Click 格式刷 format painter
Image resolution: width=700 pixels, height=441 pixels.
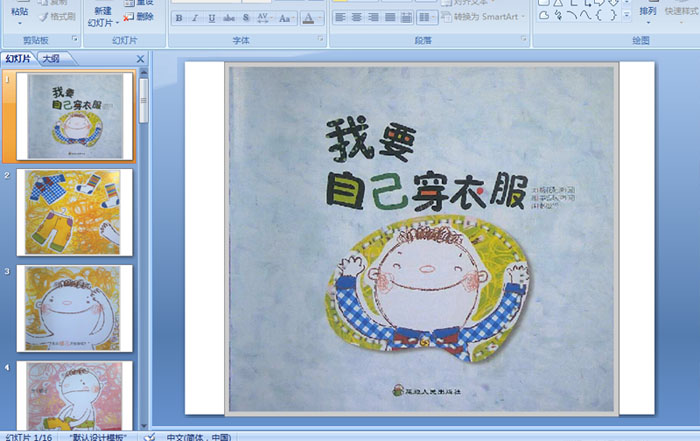pos(57,17)
